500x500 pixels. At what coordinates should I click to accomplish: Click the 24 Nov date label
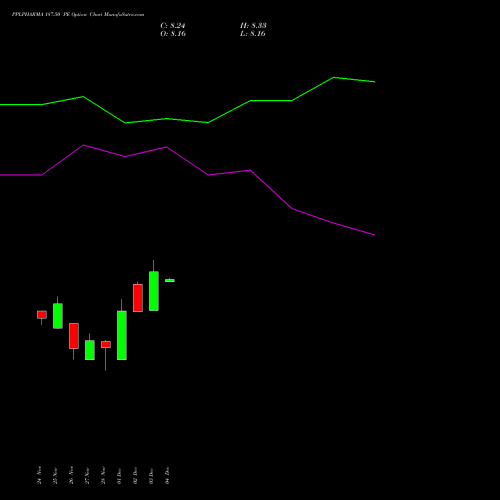(x=39, y=475)
